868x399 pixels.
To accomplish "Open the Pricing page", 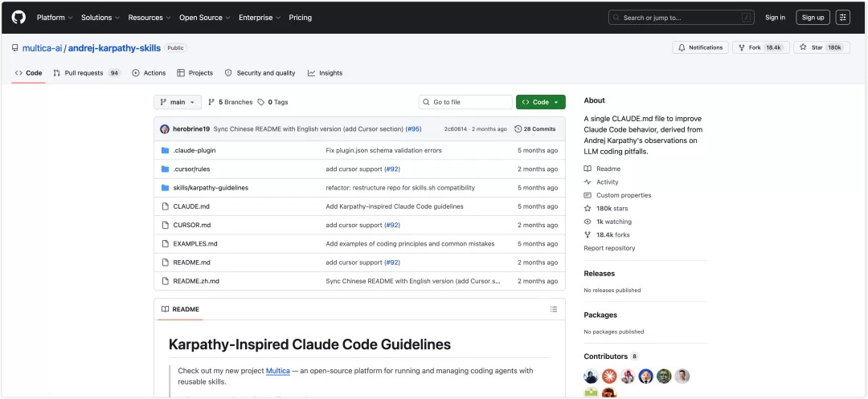I will click(x=301, y=18).
